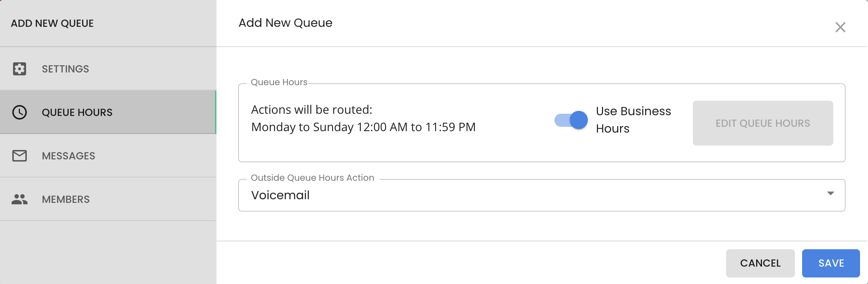This screenshot has width=868, height=284.
Task: Click the Settings gear icon
Action: pos(20,69)
